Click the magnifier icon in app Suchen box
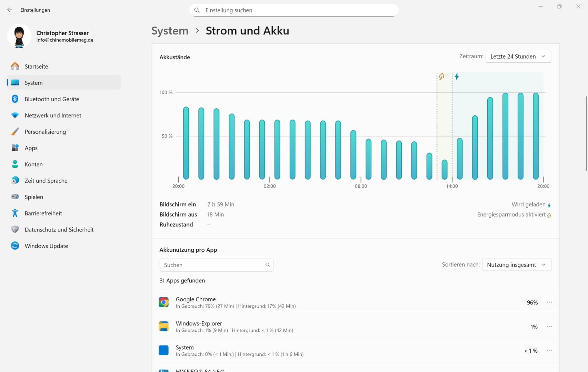The width and height of the screenshot is (588, 372). (x=268, y=265)
